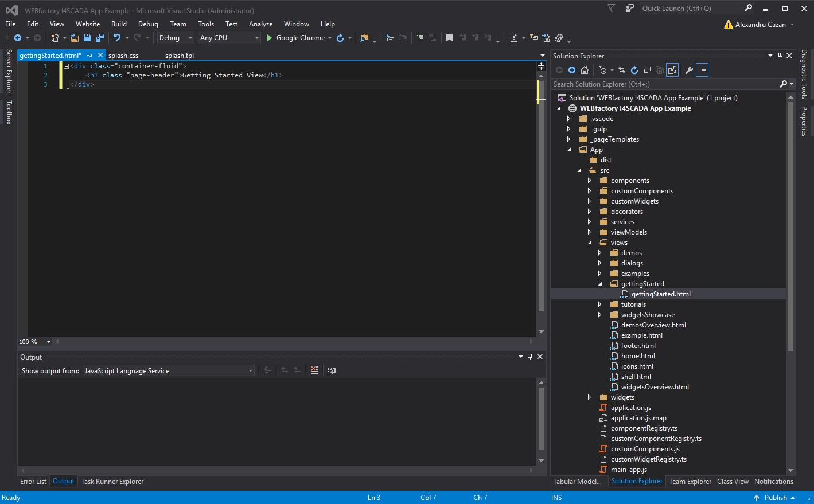814x504 pixels.
Task: Expand the components folder
Action: pyautogui.click(x=590, y=181)
